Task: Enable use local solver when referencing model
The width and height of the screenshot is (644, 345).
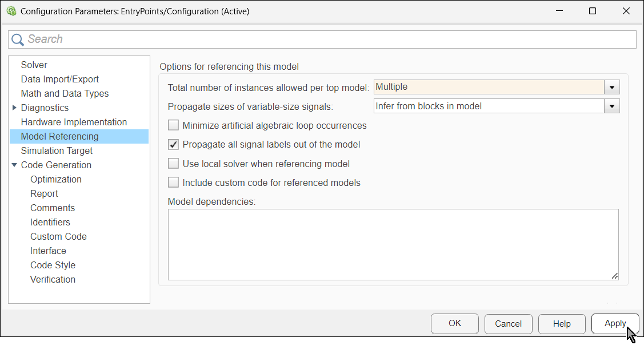Action: 173,163
